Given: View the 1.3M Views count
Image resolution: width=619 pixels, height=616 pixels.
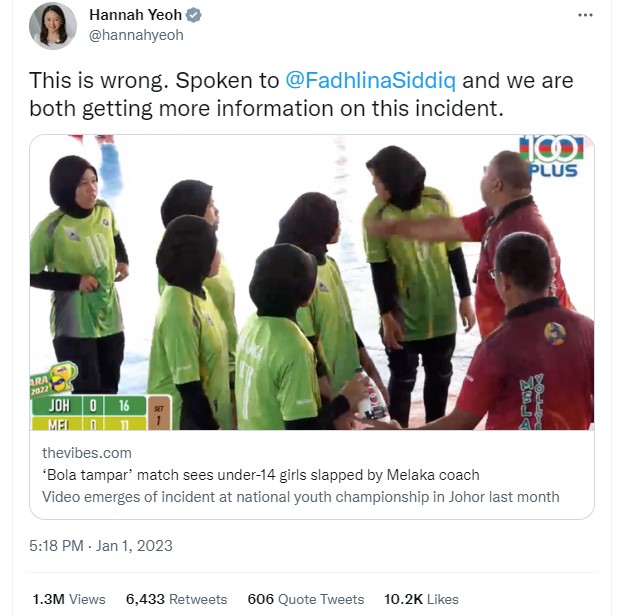Looking at the screenshot, I should click(69, 599).
